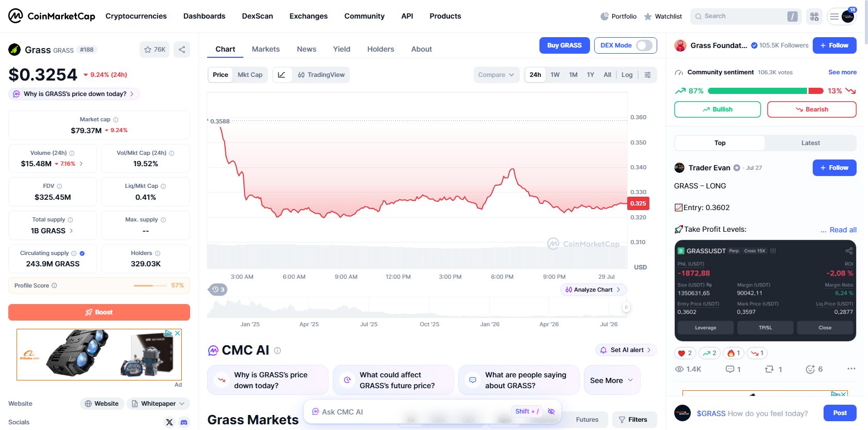The height and width of the screenshot is (430, 868).
Task: Select the 24h time range
Action: [535, 75]
